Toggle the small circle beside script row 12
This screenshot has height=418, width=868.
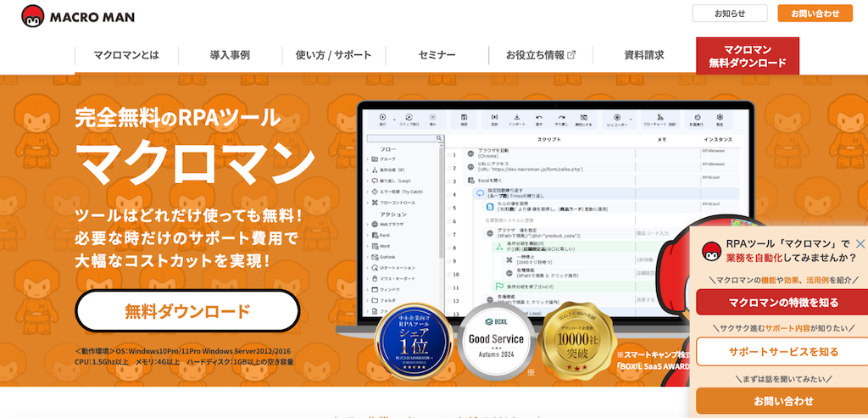(x=449, y=301)
